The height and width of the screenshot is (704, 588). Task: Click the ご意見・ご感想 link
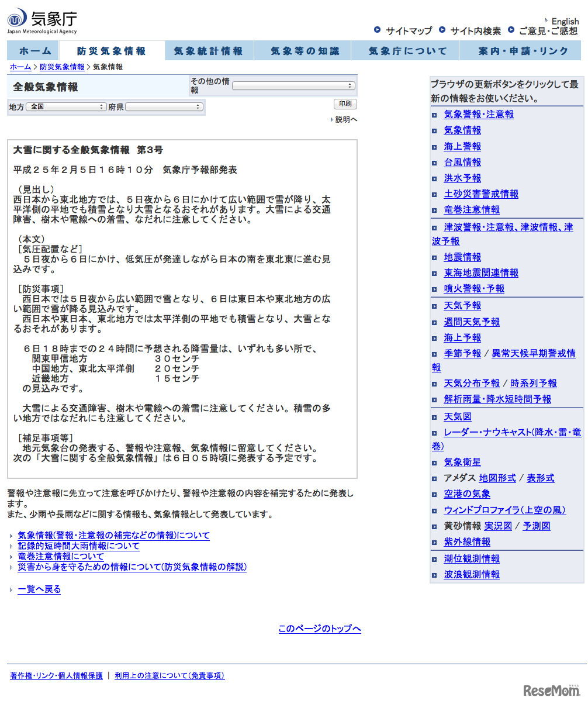[x=548, y=31]
